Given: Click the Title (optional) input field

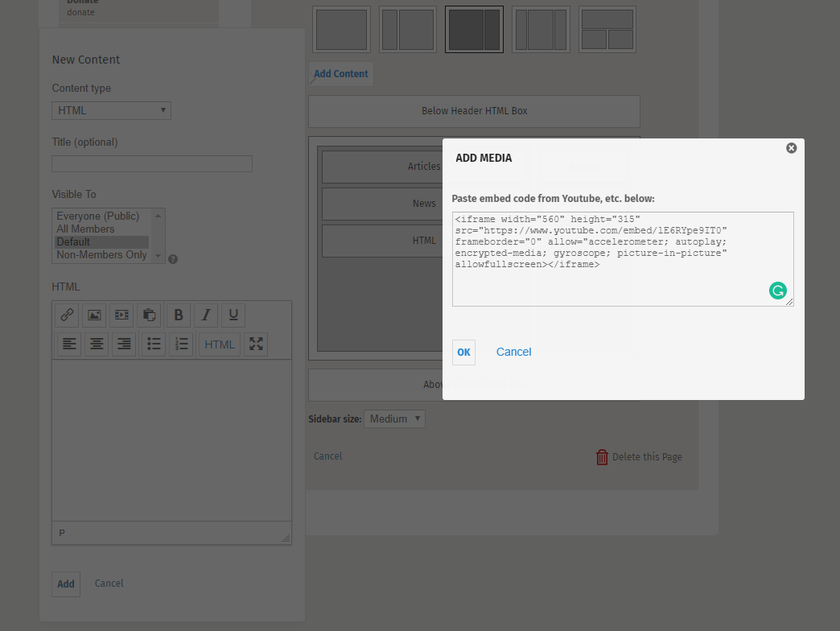Looking at the screenshot, I should pos(152,164).
